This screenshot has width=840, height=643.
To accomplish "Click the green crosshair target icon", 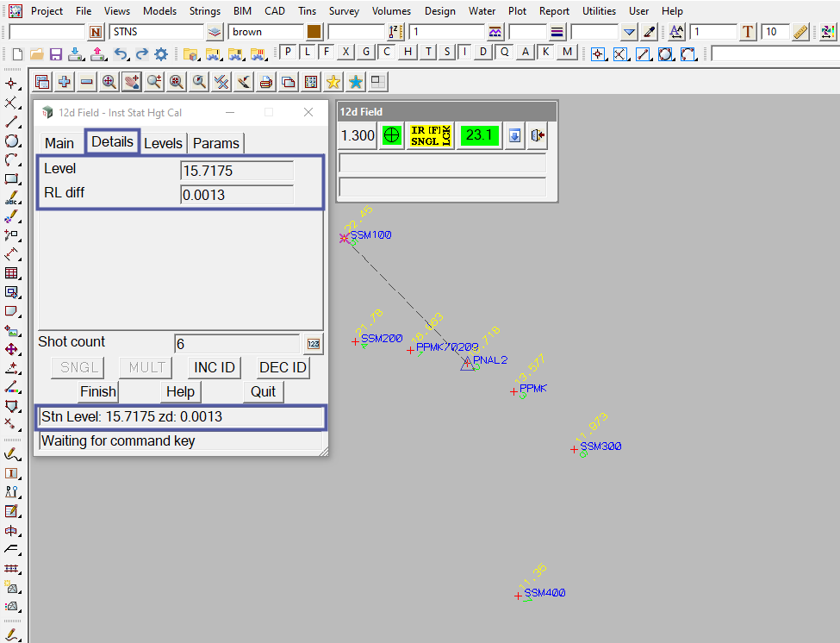I will click(392, 135).
